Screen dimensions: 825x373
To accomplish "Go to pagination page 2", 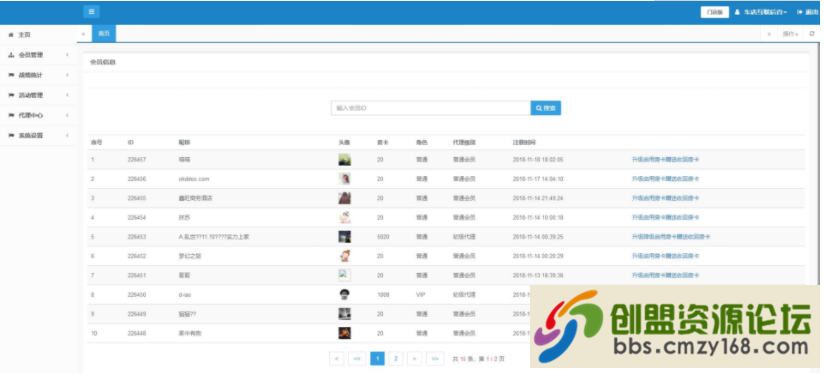I will click(396, 359).
